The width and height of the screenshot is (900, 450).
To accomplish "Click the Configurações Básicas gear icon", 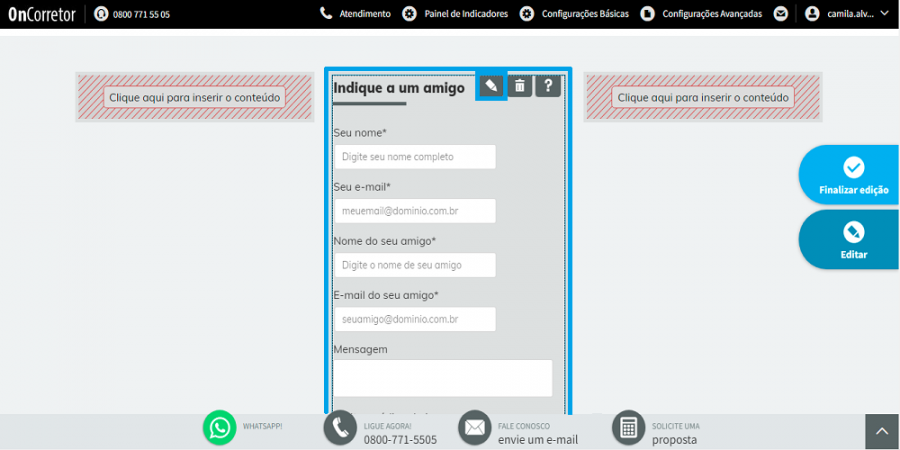I will pyautogui.click(x=527, y=14).
